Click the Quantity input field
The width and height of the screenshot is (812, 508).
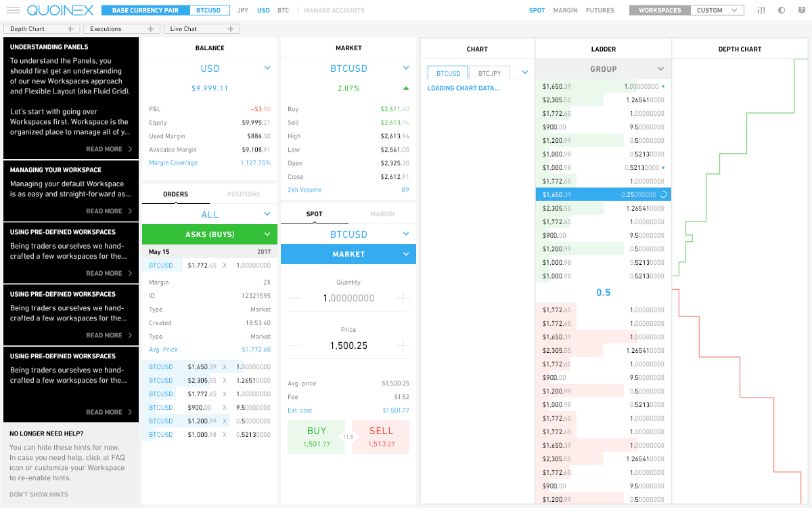coord(348,298)
